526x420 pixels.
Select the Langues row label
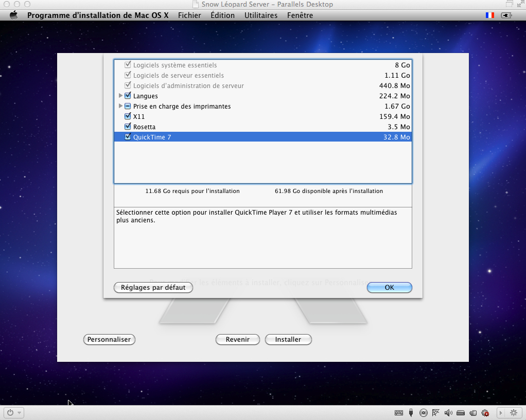point(145,96)
